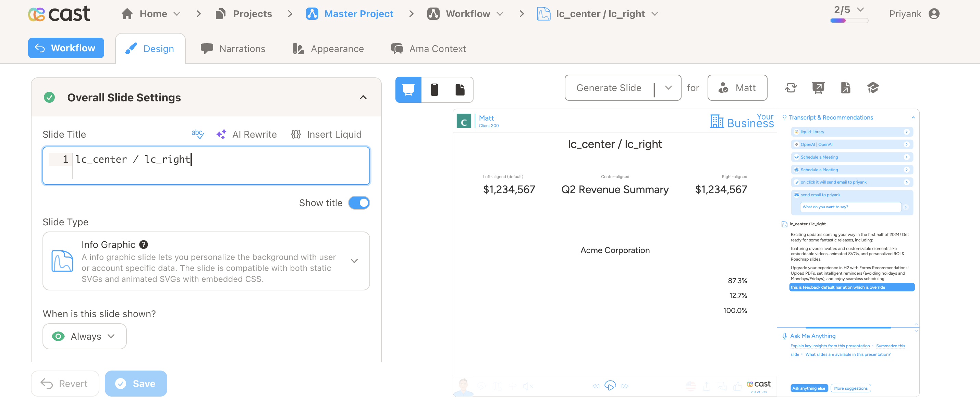Image resolution: width=980 pixels, height=400 pixels.
Task: Click the 2/5 progress bar
Action: point(849,21)
